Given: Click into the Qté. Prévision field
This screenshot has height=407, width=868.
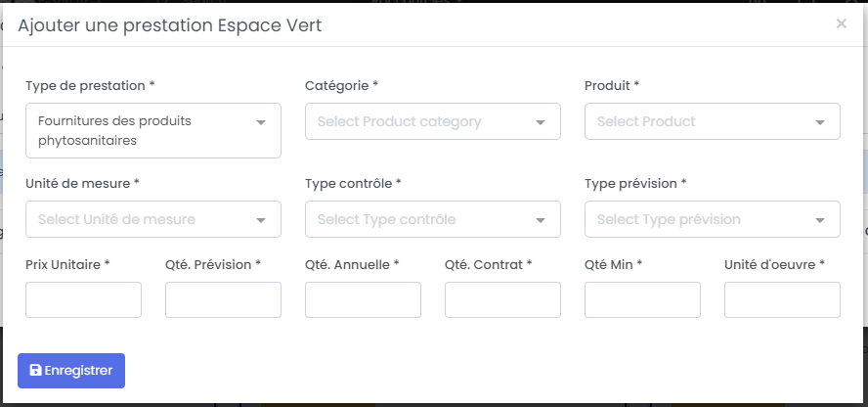Looking at the screenshot, I should pos(223,300).
